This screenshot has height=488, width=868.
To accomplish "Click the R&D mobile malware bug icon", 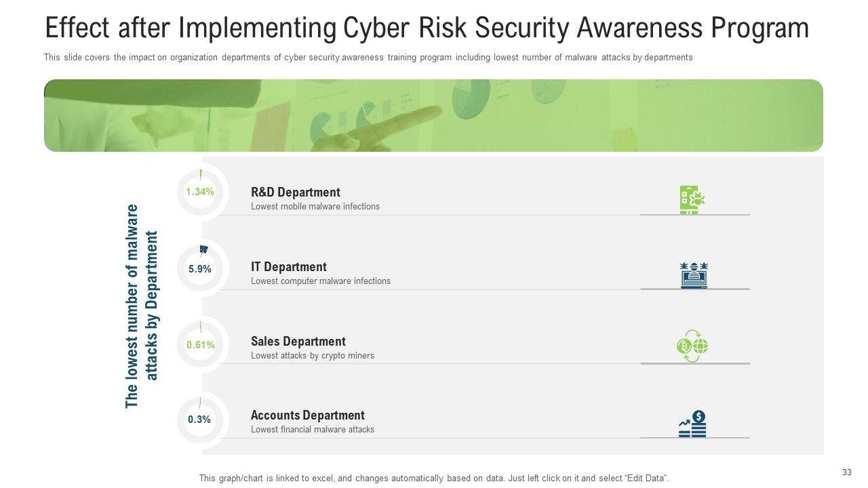I will [693, 200].
